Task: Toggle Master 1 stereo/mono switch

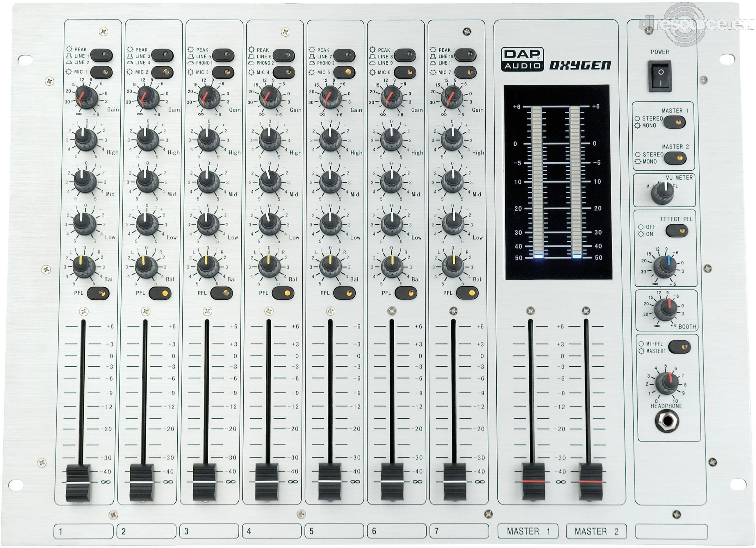Action: coord(675,122)
